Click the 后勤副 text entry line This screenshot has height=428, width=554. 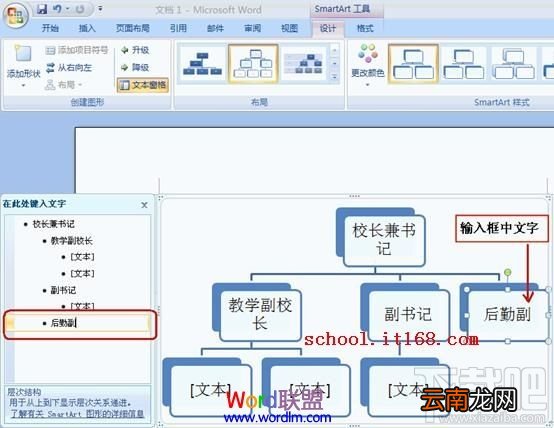pyautogui.click(x=80, y=323)
